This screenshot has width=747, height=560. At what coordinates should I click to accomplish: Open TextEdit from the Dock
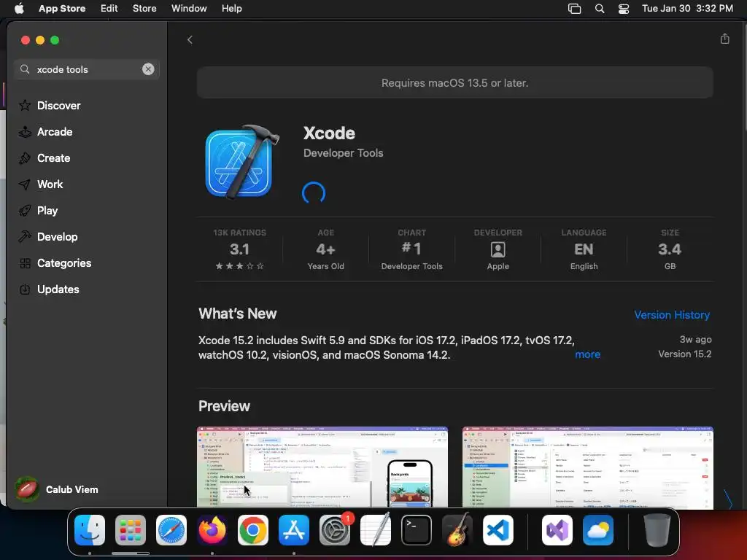click(376, 530)
